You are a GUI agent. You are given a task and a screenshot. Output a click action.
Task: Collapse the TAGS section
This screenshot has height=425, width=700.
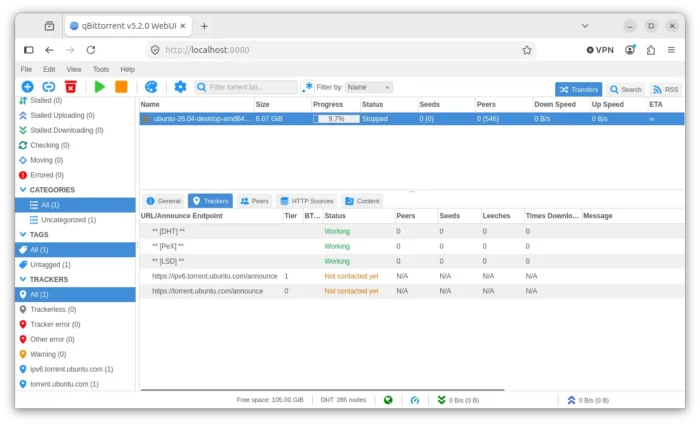click(x=23, y=234)
